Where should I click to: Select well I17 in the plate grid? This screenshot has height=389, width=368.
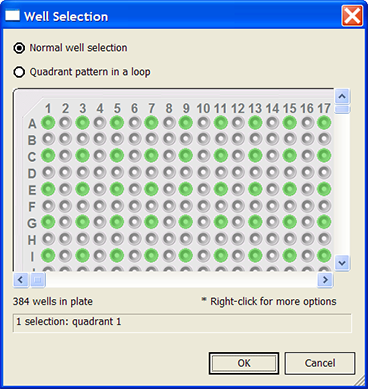point(324,255)
